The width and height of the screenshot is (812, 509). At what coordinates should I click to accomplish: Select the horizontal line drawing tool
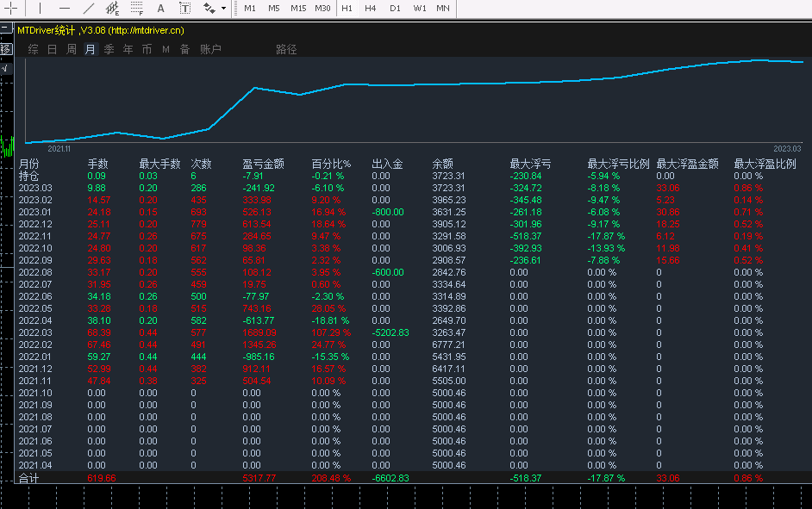coord(65,9)
